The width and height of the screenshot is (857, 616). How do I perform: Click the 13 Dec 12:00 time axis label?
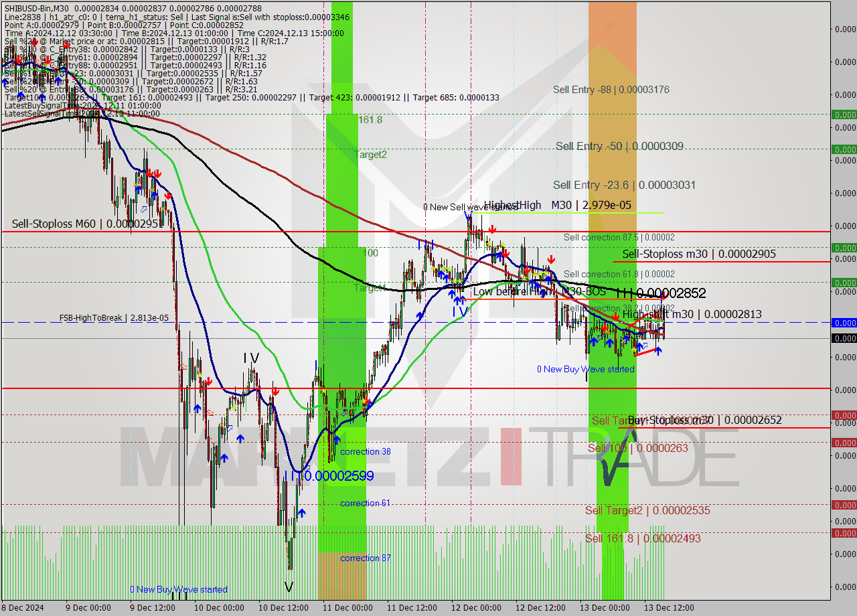[x=670, y=608]
